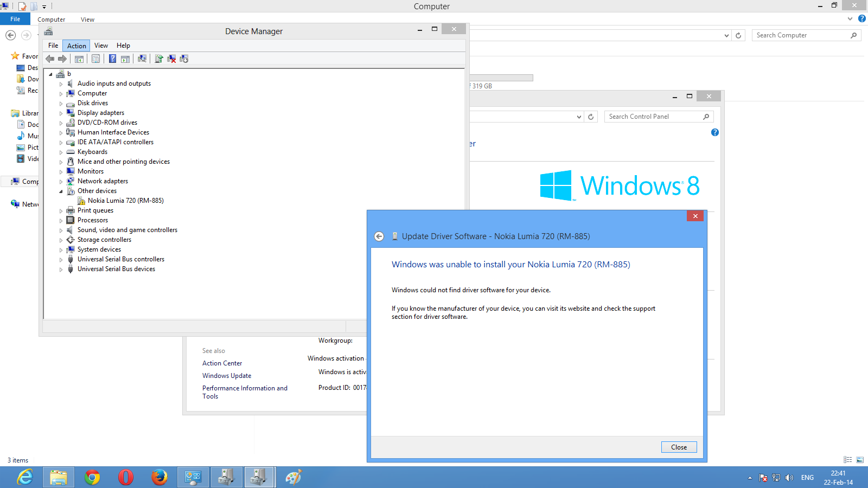The image size is (868, 488).
Task: Click the Search Control Panel field
Action: (x=659, y=117)
